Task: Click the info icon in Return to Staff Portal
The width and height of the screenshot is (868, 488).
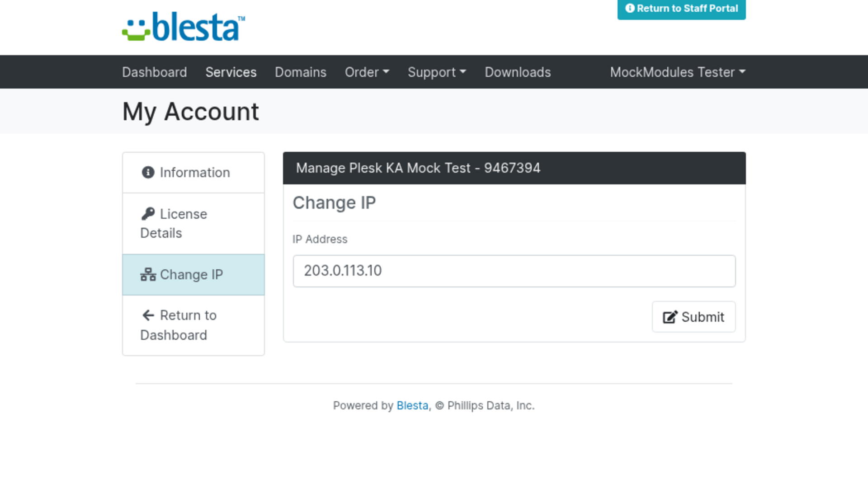Action: click(630, 8)
